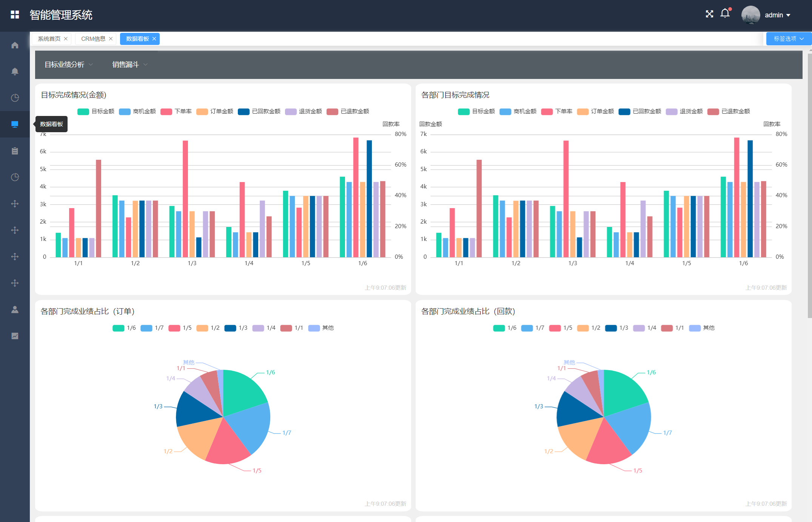The width and height of the screenshot is (812, 522).
Task: Click the 智能管理系统 title
Action: 61,15
